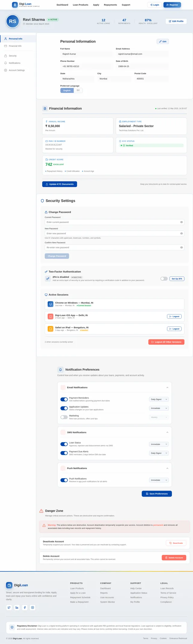Select Account Settings in sidebar
Viewport: 193px width, 644px height.
[x=18, y=70]
